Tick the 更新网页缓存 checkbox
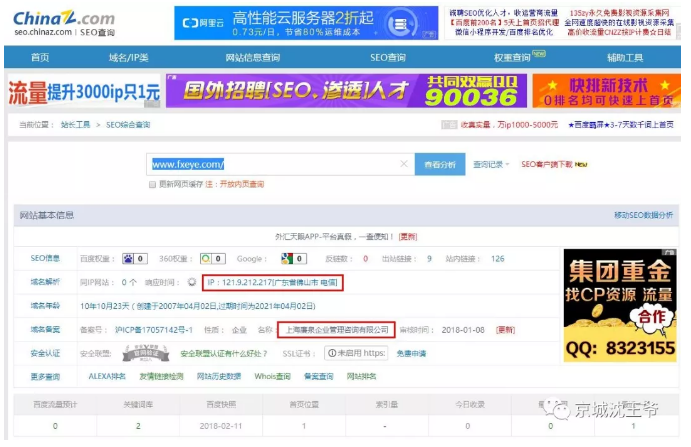This screenshot has height=447, width=691. (x=152, y=184)
